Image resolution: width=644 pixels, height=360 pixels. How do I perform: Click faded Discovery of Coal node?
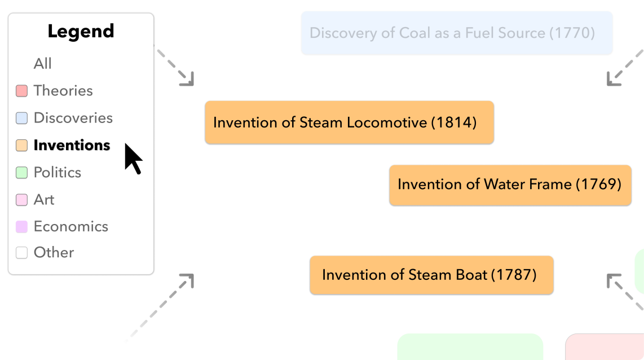pos(456,33)
